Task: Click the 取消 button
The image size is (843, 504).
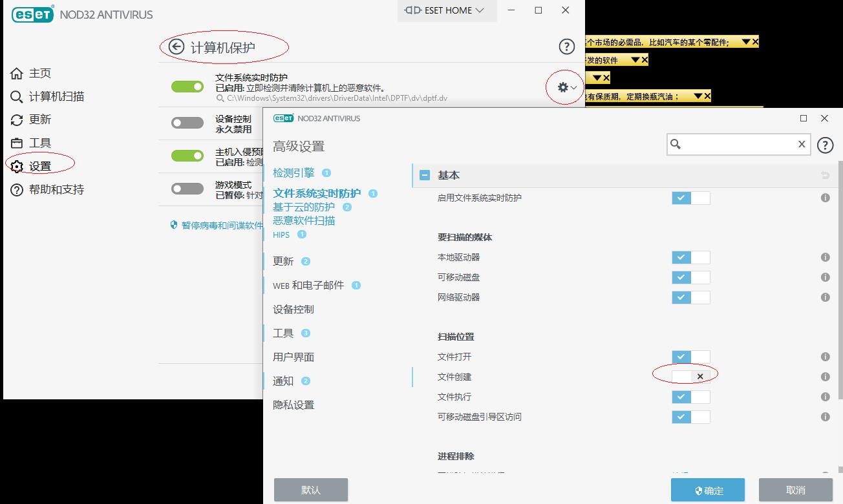Action: tap(796, 490)
